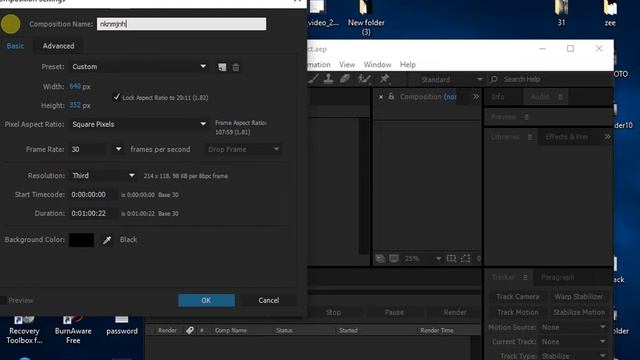Show hidden panels after the Composition tab
640x360 pixels.
tap(476, 97)
